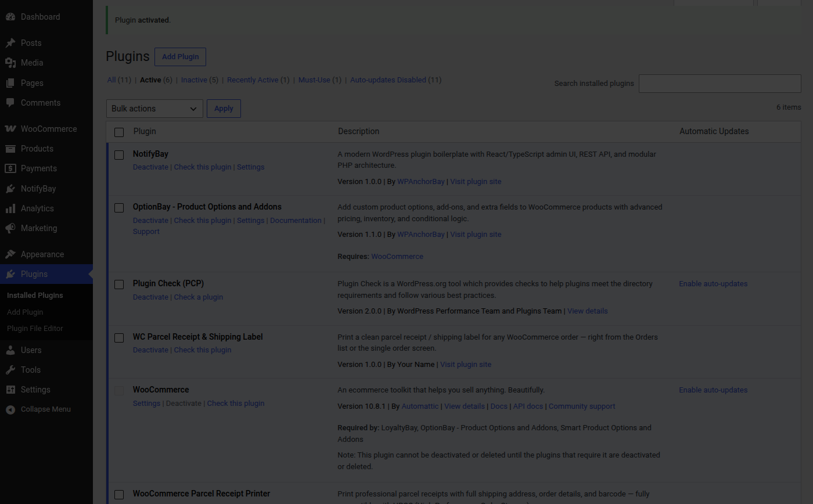Image resolution: width=813 pixels, height=504 pixels.
Task: Enable auto-updates for Plugin Check (PCP)
Action: click(x=713, y=284)
